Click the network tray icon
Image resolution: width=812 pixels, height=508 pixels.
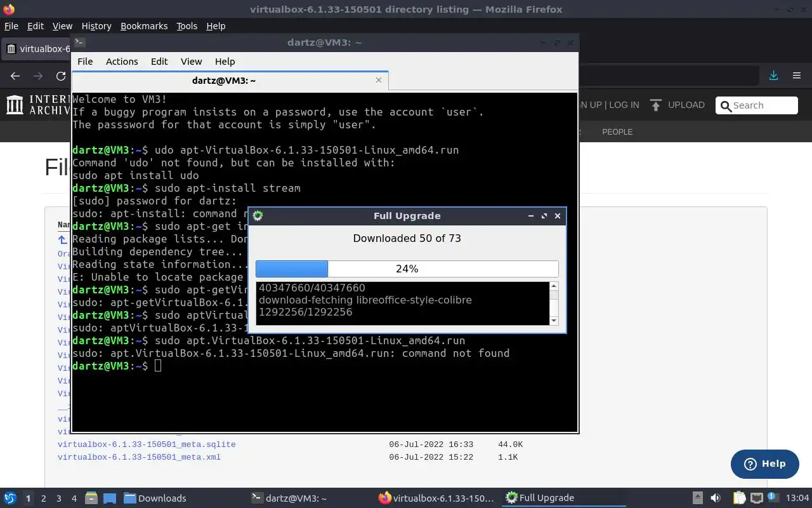[757, 498]
